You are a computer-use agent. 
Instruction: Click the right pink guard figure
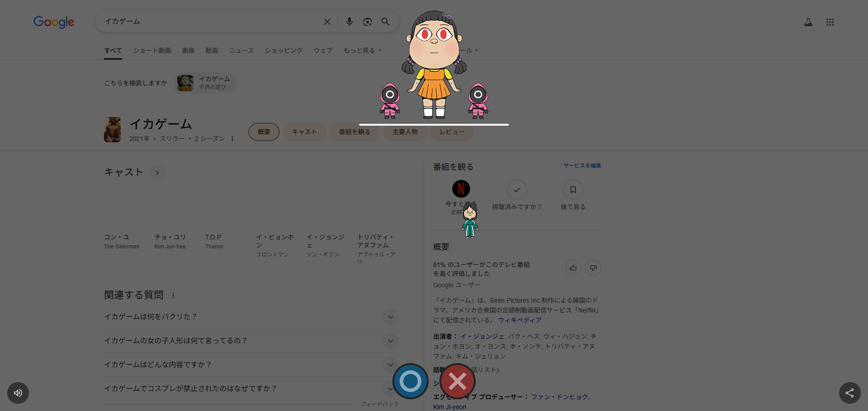pos(478,101)
